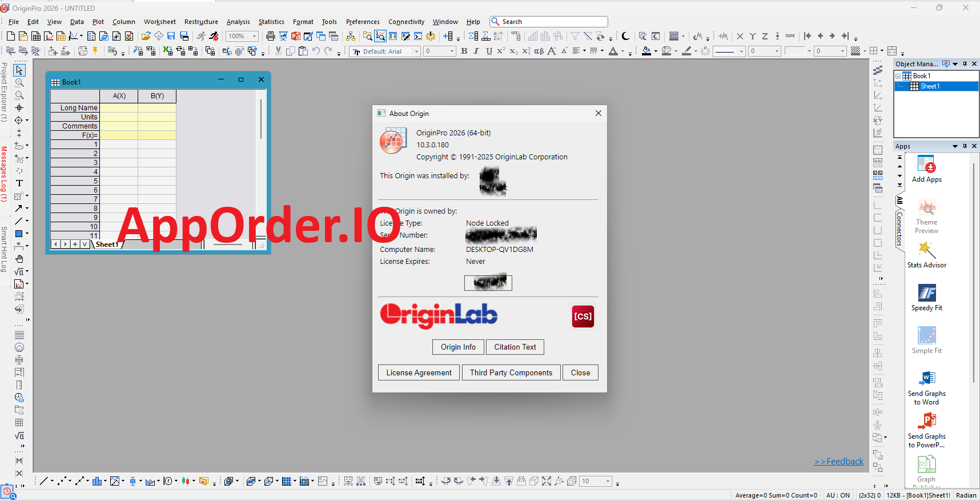
Task: Open the Worksheet menu
Action: pyautogui.click(x=160, y=22)
